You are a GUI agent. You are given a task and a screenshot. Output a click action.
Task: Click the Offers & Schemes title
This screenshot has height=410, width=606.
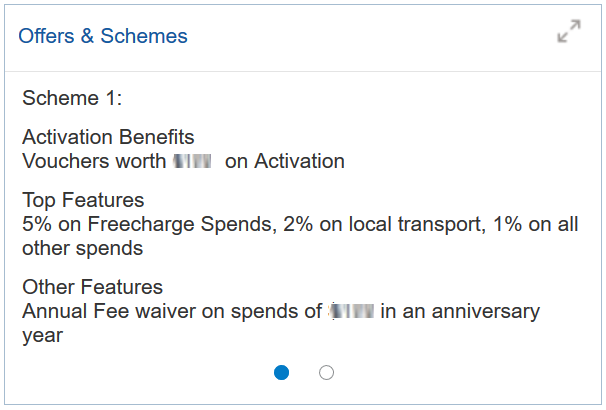[103, 36]
